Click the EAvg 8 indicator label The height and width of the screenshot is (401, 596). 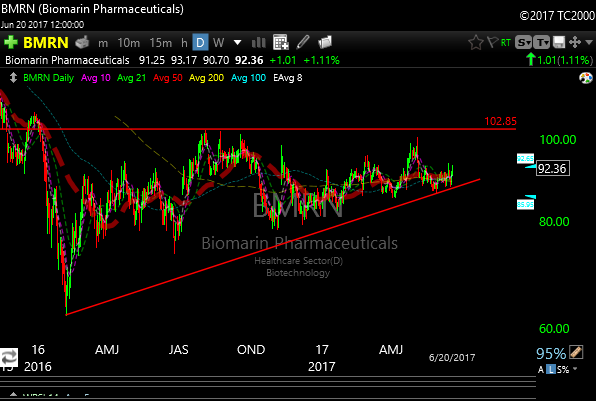[288, 78]
